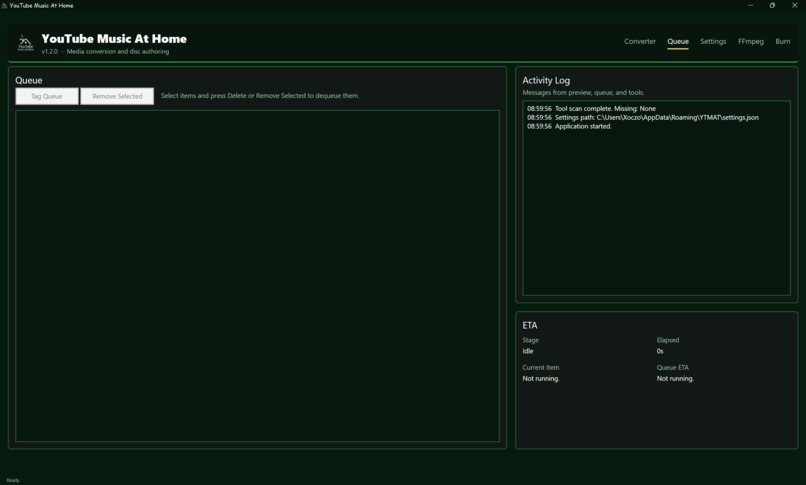
Task: Click inside the empty queue list
Action: pyautogui.click(x=257, y=276)
